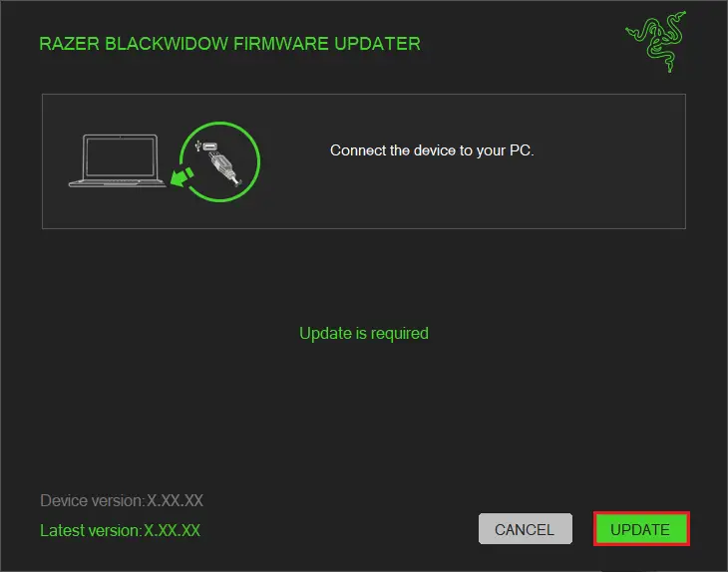Image resolution: width=728 pixels, height=572 pixels.
Task: Click the small USB port symbol
Action: [x=206, y=146]
